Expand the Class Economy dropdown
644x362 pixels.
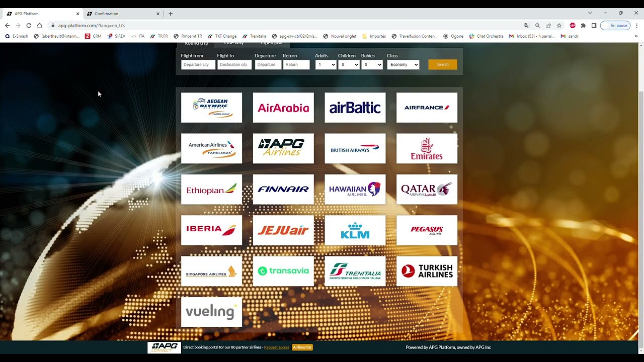[x=403, y=64]
